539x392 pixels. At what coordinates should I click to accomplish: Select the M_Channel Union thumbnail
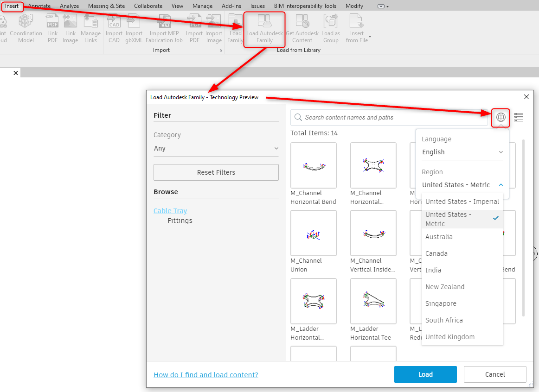click(x=313, y=233)
